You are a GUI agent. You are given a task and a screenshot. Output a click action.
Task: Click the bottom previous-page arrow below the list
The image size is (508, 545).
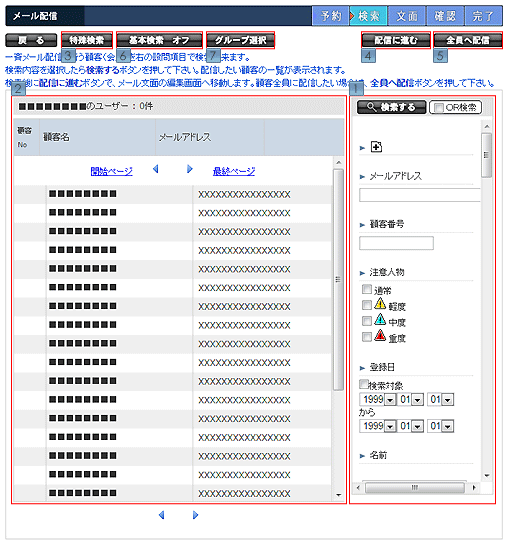click(161, 515)
